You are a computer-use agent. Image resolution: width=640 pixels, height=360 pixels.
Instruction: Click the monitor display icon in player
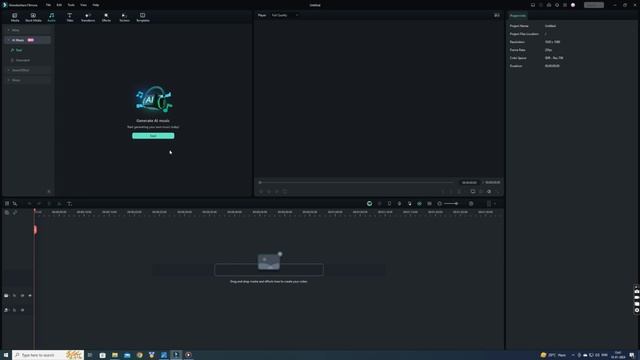tap(473, 191)
